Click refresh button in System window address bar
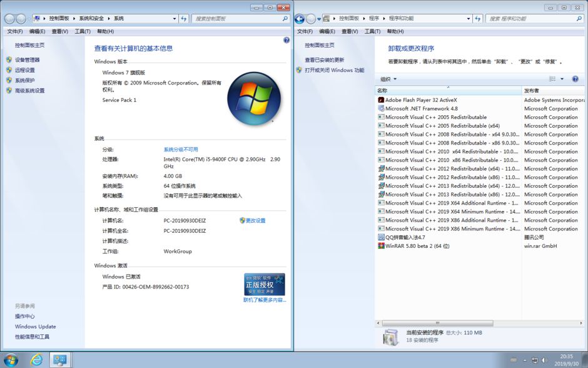588x368 pixels. [184, 18]
